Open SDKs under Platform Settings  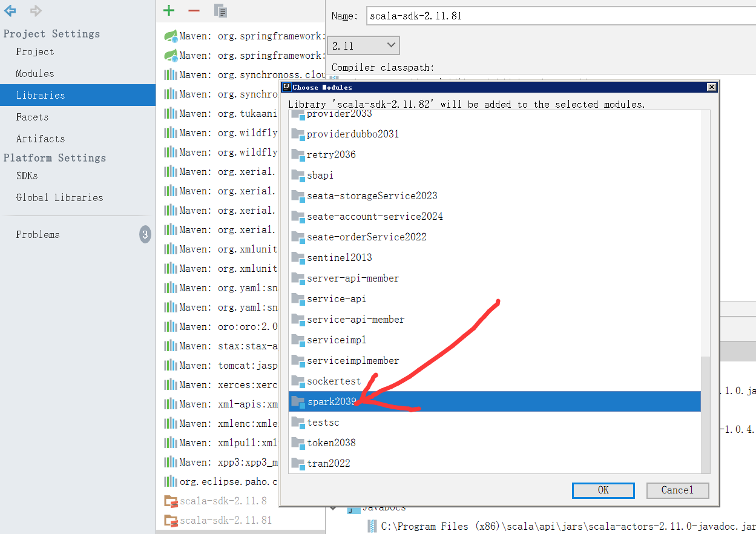[27, 176]
